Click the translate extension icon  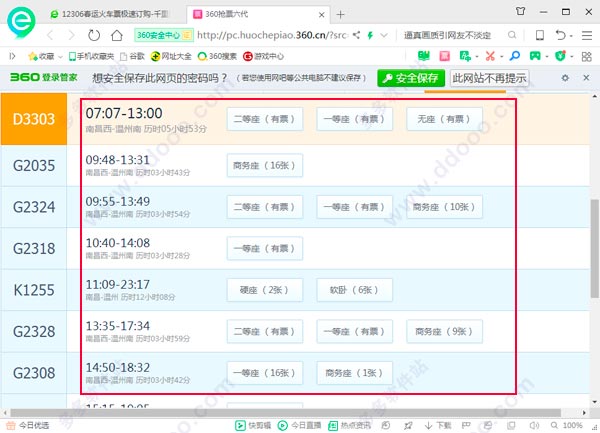(465, 56)
